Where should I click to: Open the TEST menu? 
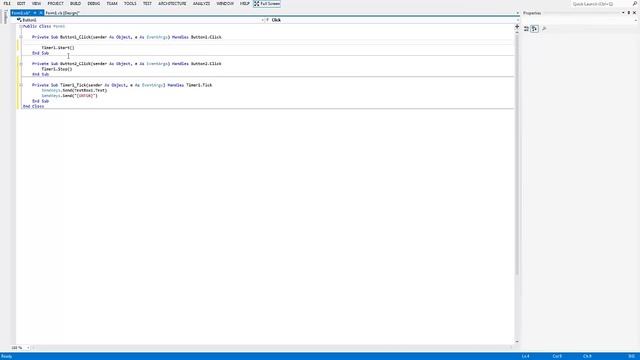coord(147,3)
